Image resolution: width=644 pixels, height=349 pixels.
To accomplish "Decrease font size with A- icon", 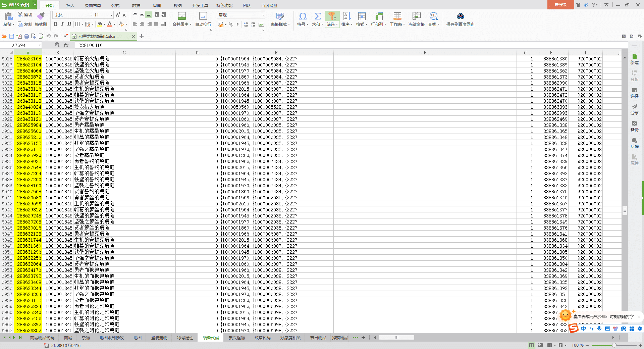I will coord(124,15).
